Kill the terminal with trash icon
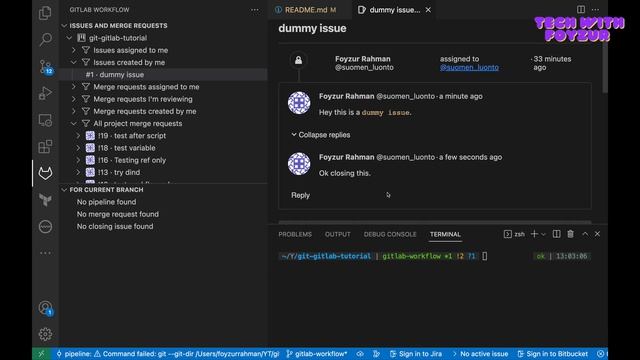 point(570,234)
